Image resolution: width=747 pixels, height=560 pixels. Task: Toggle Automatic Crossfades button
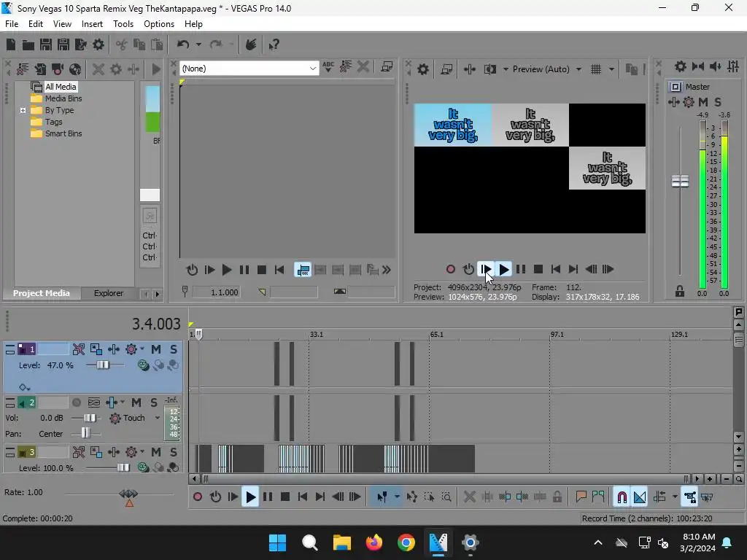click(640, 497)
